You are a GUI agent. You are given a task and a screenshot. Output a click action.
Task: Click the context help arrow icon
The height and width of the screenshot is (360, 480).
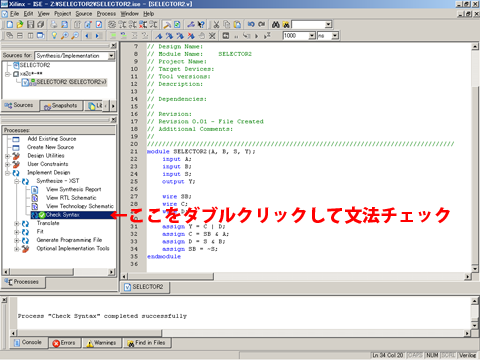(x=201, y=25)
